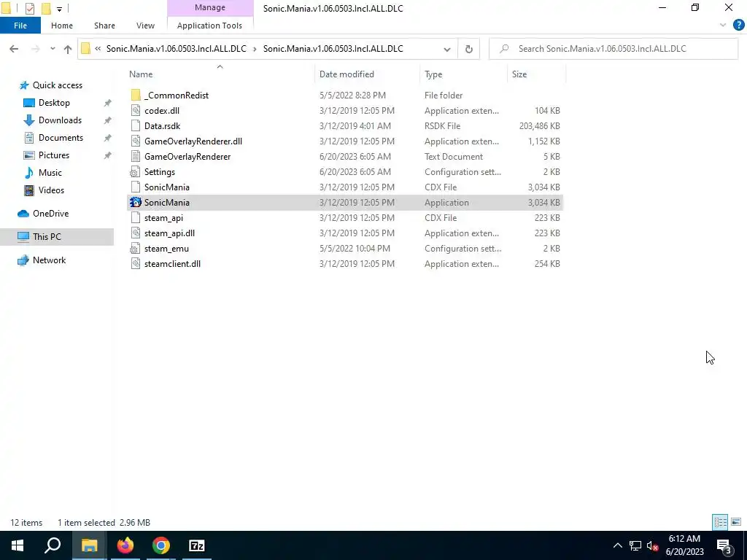Click chevron between Sonic.Mania path segments
This screenshot has height=560, width=747.
pos(255,49)
